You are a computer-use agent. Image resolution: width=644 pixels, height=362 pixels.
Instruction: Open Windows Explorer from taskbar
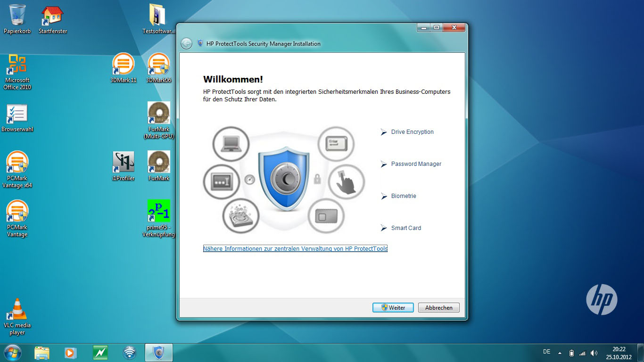[41, 352]
